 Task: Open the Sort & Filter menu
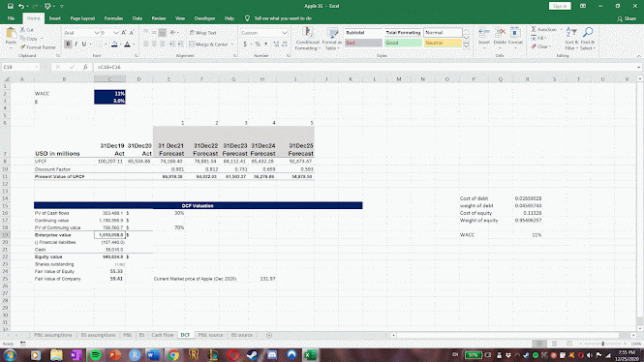[x=571, y=39]
